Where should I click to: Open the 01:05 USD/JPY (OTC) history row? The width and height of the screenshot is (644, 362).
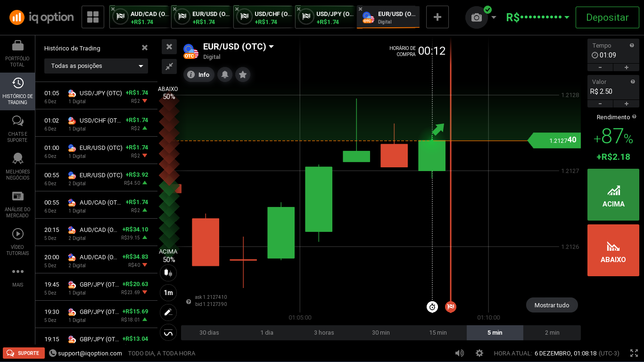click(x=96, y=97)
